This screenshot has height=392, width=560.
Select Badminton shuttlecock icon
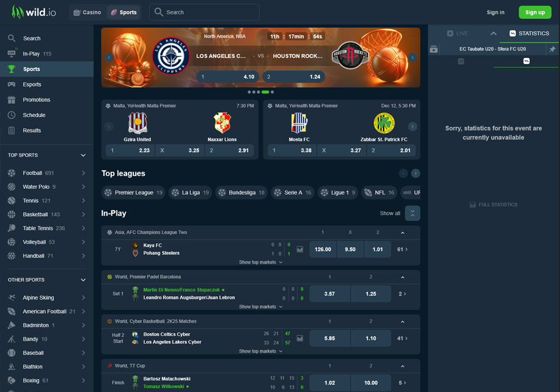tap(11, 325)
